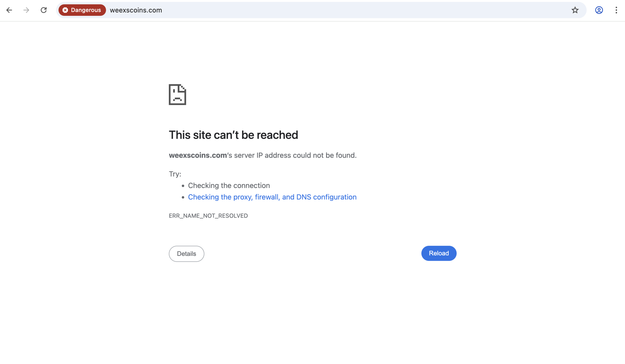This screenshot has height=364, width=625.
Task: Click the back navigation arrow
Action: [x=9, y=10]
